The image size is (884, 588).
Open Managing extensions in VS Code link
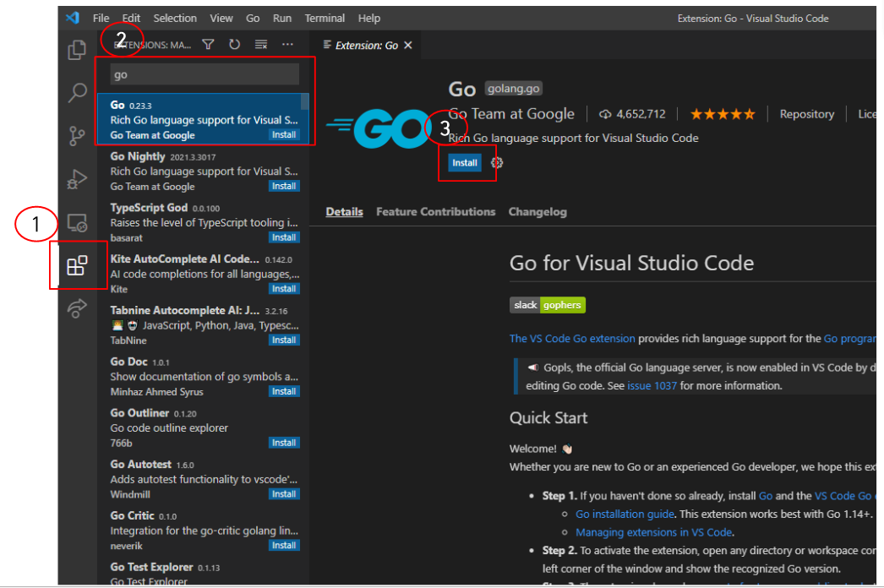[653, 532]
